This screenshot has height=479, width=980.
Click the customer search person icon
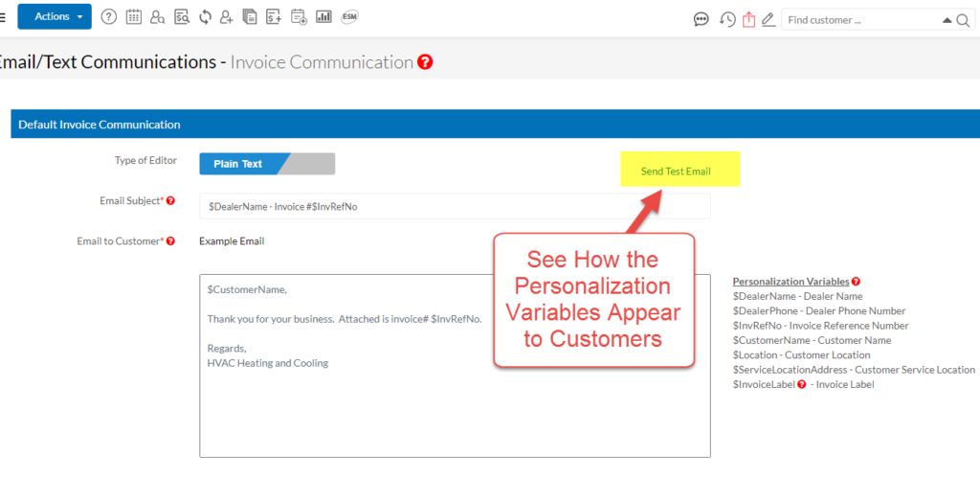[158, 17]
